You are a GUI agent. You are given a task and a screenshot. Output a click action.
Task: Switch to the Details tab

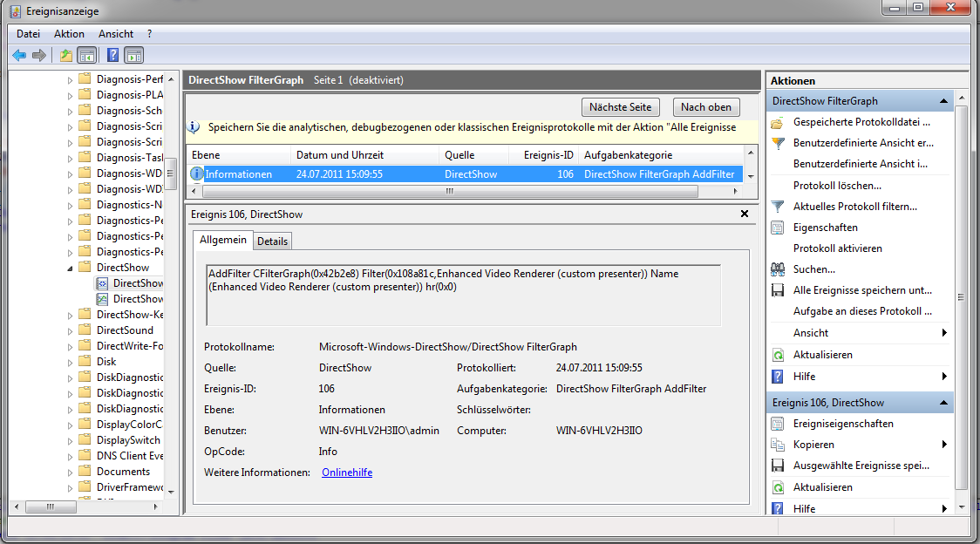click(272, 241)
